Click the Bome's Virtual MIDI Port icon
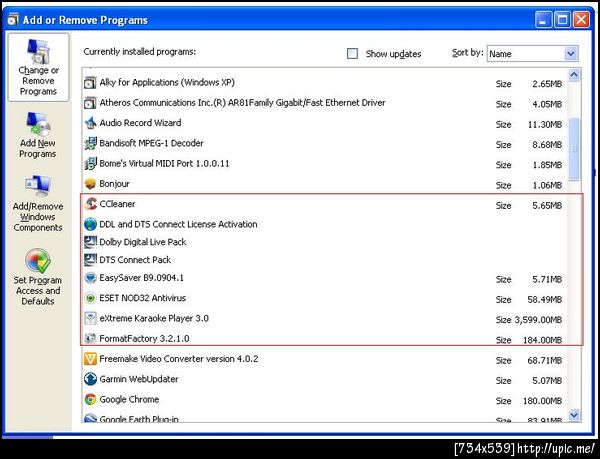 tap(90, 164)
